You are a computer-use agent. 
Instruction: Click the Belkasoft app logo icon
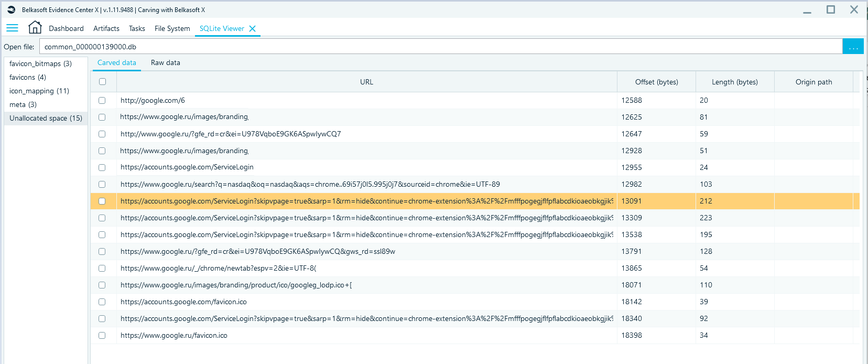(x=12, y=9)
